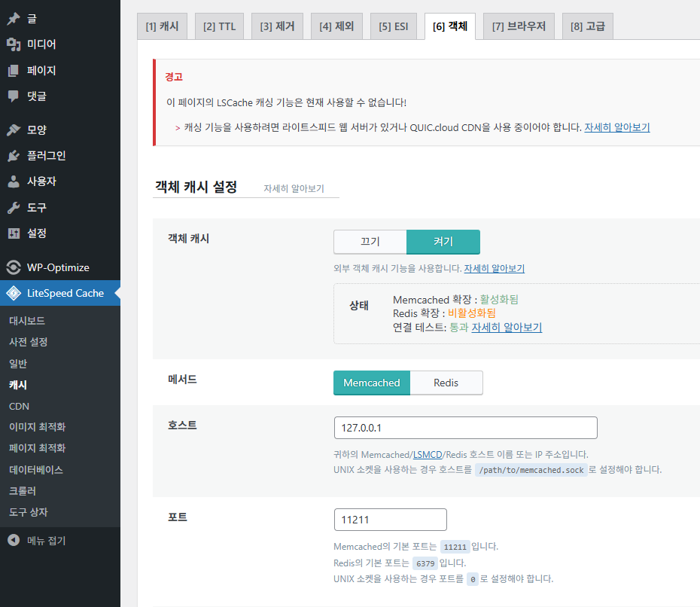The image size is (700, 607).
Task: Switch to the [3] 제거 tab
Action: click(x=277, y=26)
